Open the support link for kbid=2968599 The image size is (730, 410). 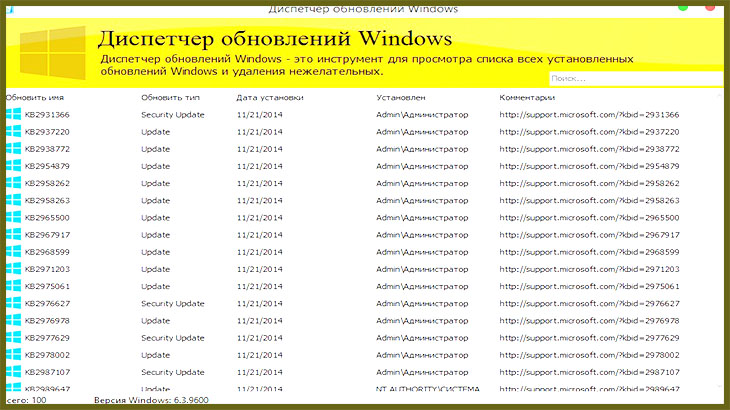(x=589, y=252)
